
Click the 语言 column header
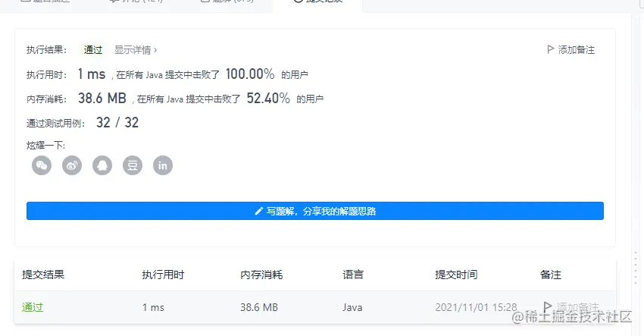[353, 275]
